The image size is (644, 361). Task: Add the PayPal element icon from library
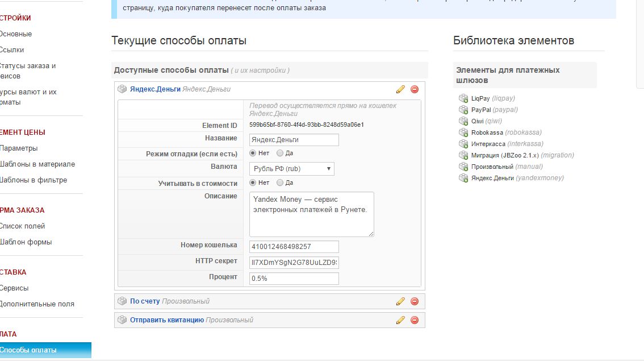pyautogui.click(x=463, y=110)
